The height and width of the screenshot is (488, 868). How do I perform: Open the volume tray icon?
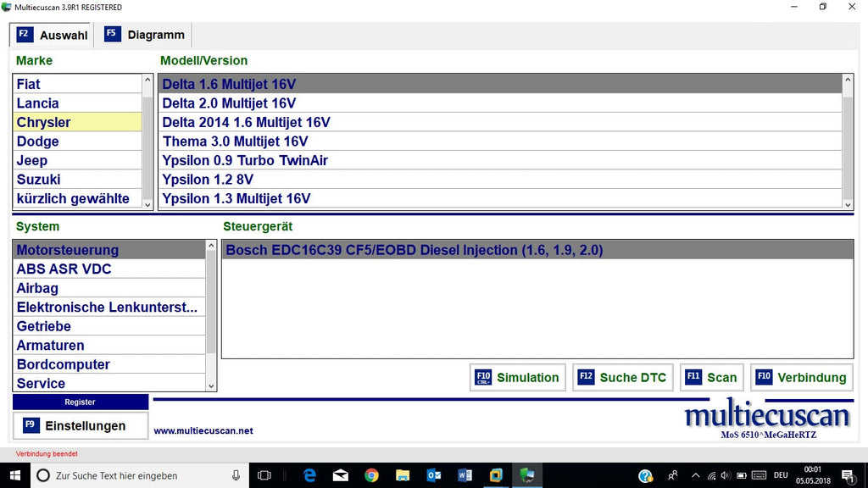tap(726, 475)
